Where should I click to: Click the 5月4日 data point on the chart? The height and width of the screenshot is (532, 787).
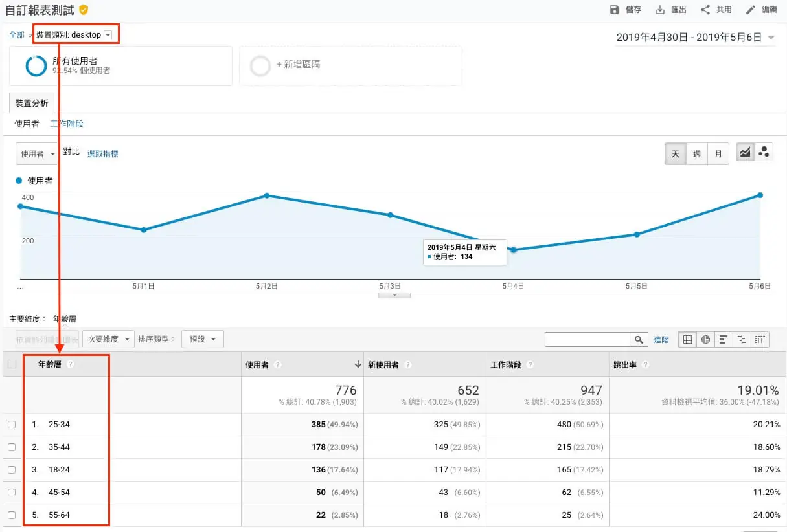tap(514, 250)
